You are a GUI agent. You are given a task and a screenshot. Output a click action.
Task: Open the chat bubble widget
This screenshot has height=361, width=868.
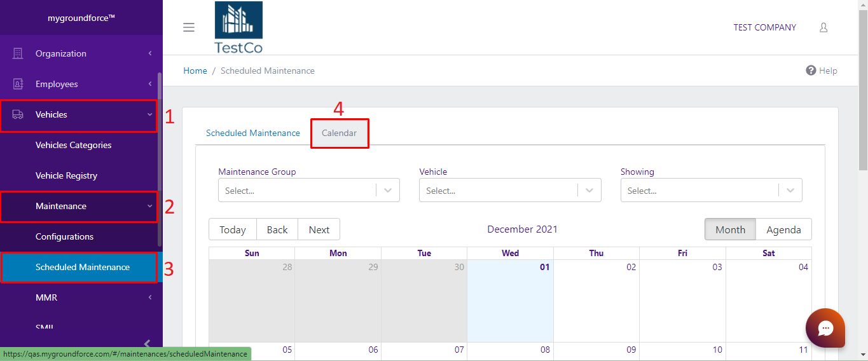[x=825, y=328]
